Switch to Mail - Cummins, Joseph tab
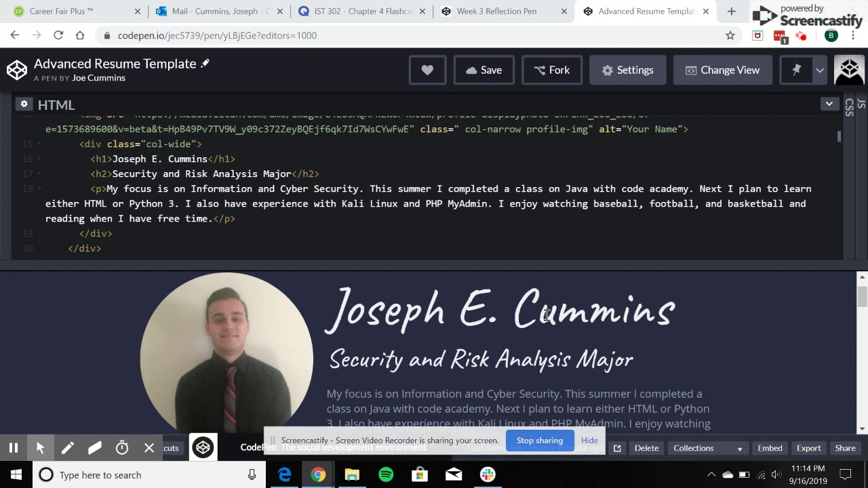 [219, 12]
